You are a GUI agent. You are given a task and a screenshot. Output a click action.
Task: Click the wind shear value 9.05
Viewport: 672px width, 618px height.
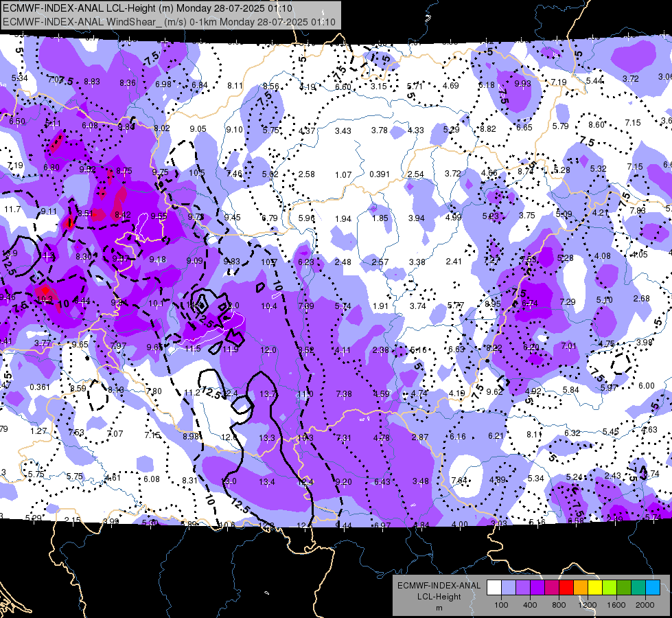[x=198, y=128]
